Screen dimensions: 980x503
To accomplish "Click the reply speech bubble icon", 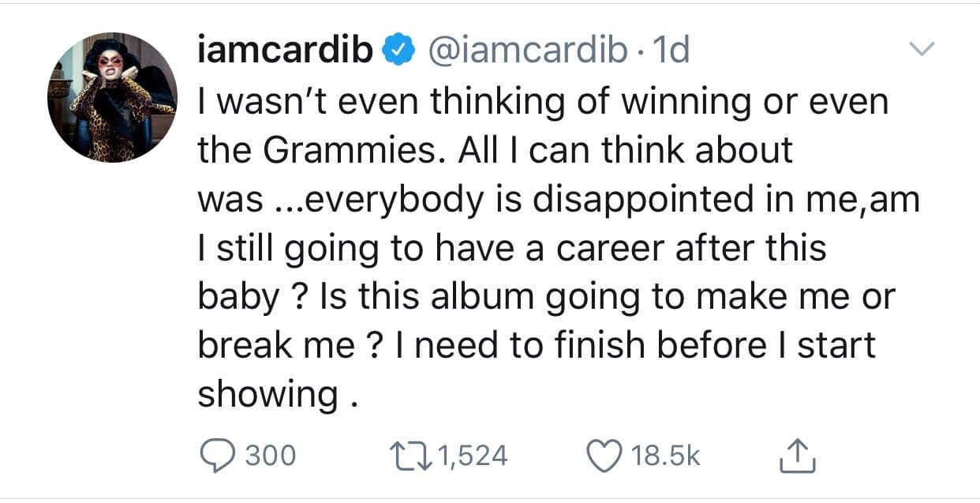I will click(x=218, y=454).
